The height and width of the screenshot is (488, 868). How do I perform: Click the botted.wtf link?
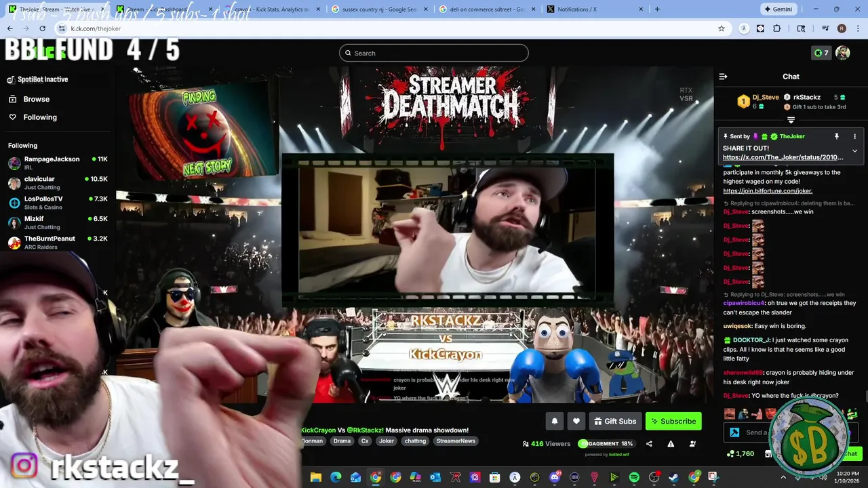618,455
